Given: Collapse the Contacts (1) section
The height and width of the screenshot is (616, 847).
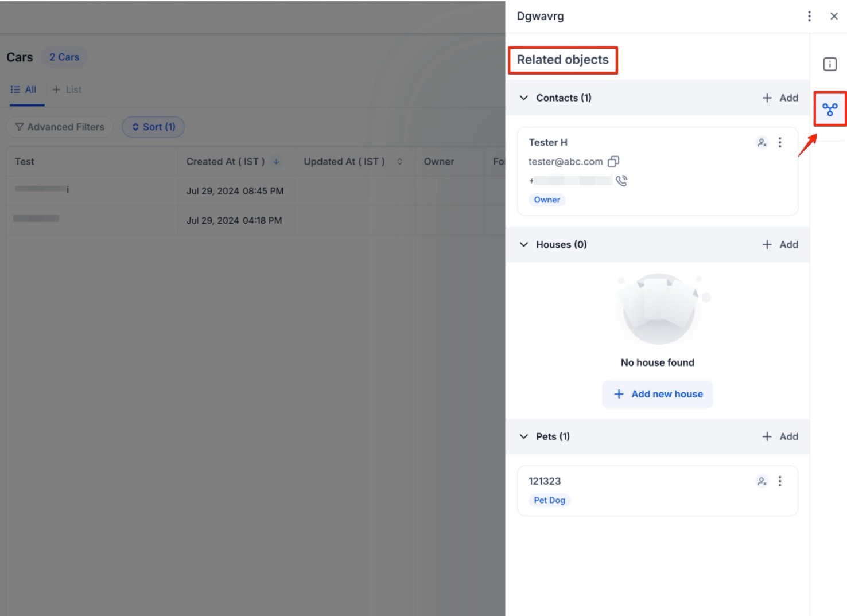Looking at the screenshot, I should 523,98.
